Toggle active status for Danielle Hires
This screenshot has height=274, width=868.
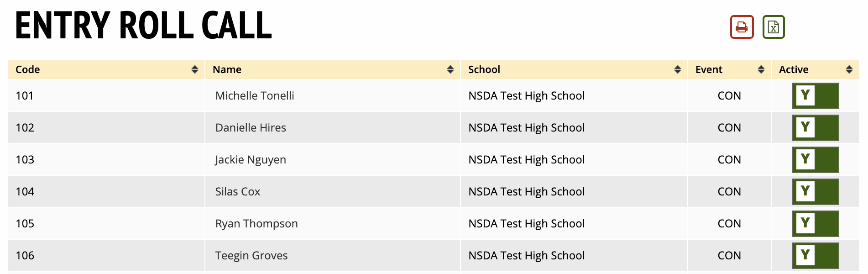[815, 128]
